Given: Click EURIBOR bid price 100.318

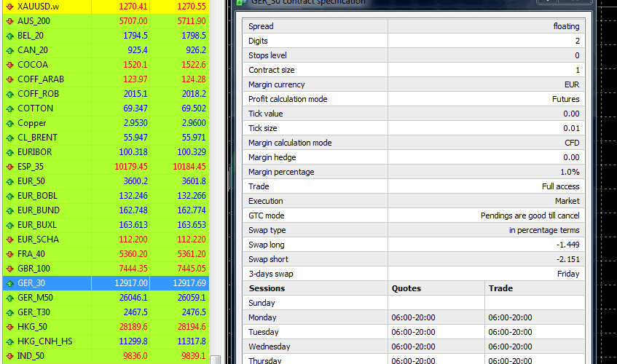Looking at the screenshot, I should pyautogui.click(x=133, y=152).
